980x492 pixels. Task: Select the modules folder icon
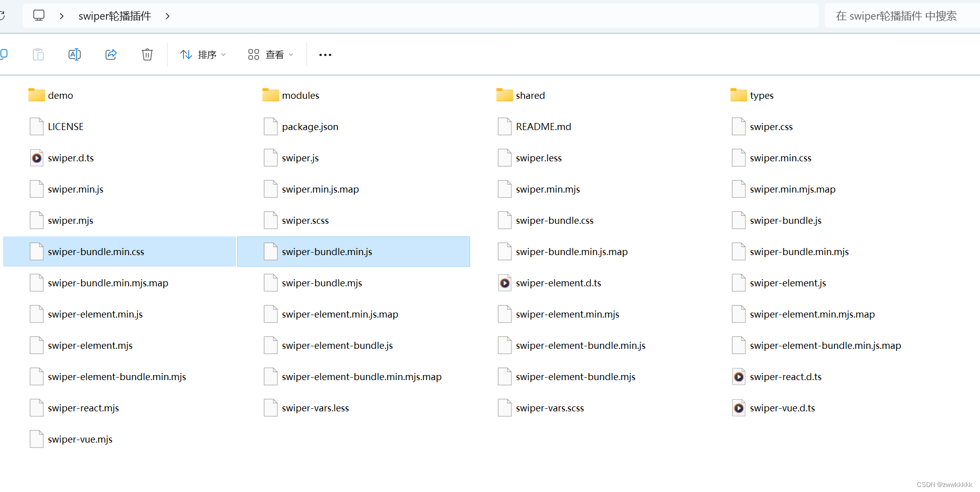point(270,95)
